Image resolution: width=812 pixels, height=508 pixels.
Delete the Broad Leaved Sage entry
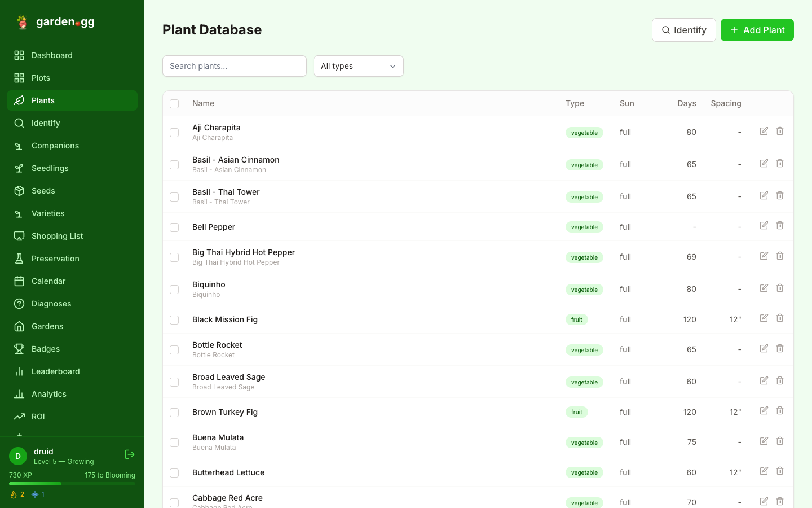pos(780,380)
